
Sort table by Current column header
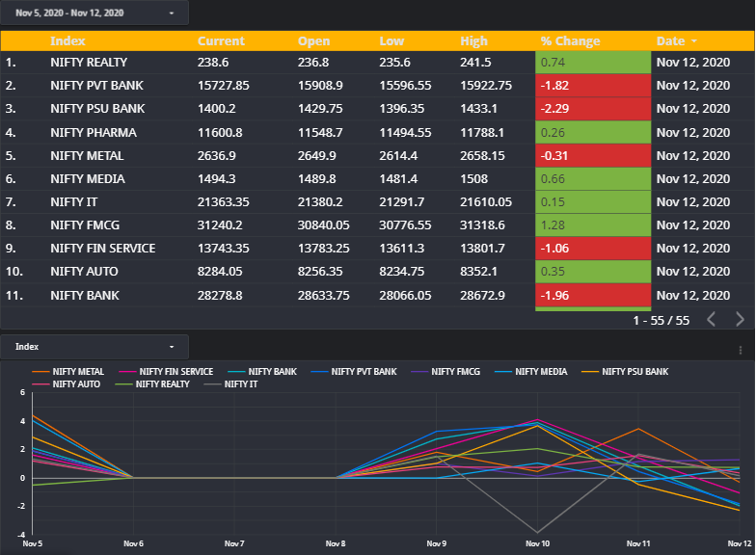point(221,40)
